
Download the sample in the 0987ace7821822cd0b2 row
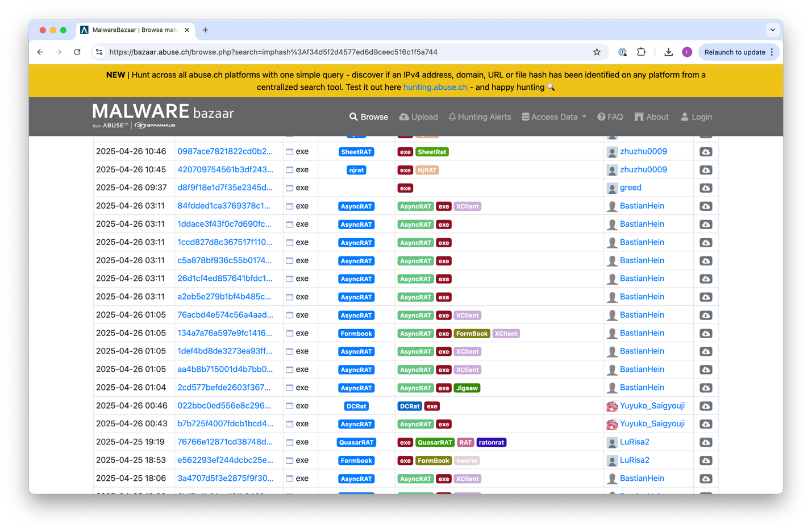706,152
